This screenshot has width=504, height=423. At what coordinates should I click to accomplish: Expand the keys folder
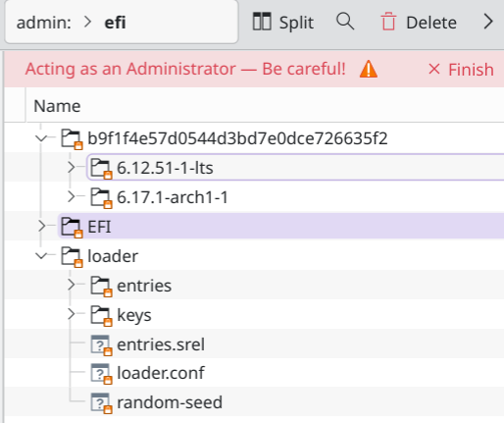point(71,314)
